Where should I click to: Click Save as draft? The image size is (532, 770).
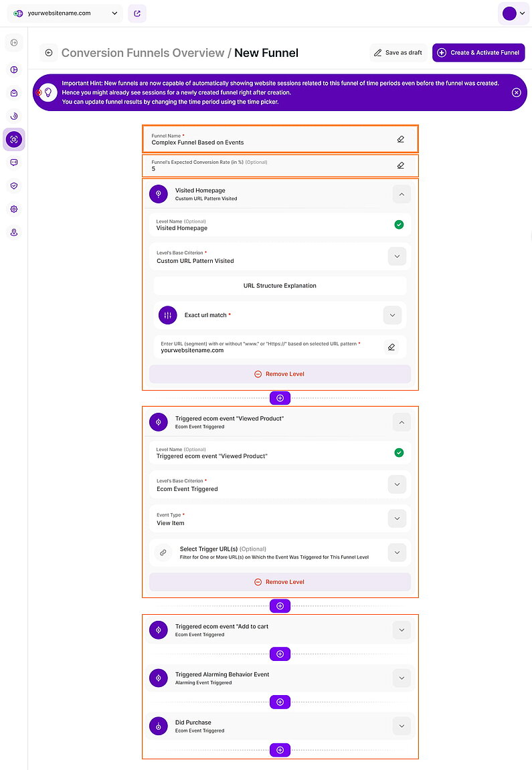[397, 52]
